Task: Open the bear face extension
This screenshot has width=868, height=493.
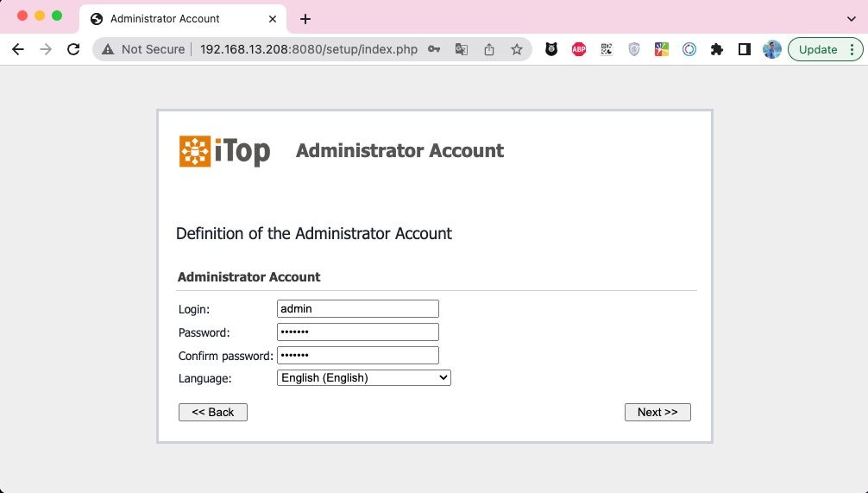Action: (551, 49)
